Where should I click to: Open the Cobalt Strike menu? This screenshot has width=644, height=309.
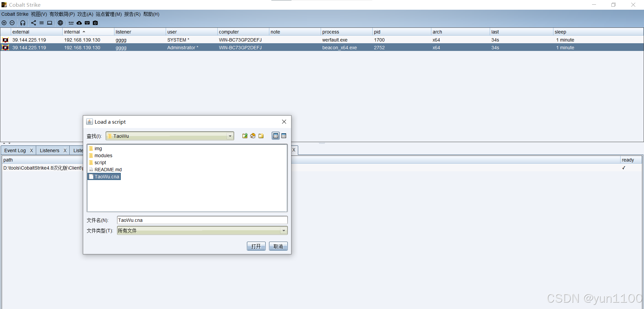pos(15,14)
